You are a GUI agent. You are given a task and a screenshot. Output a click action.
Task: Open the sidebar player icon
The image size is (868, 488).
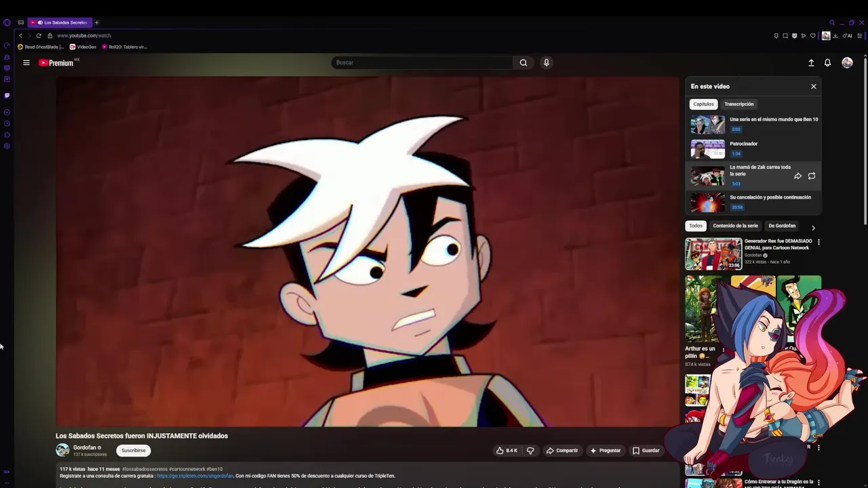[7, 113]
